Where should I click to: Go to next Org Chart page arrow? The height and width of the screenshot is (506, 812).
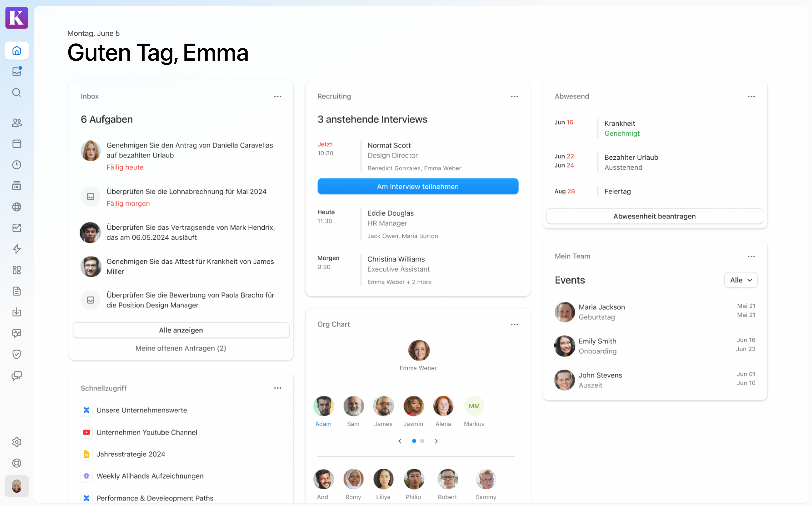pos(436,441)
